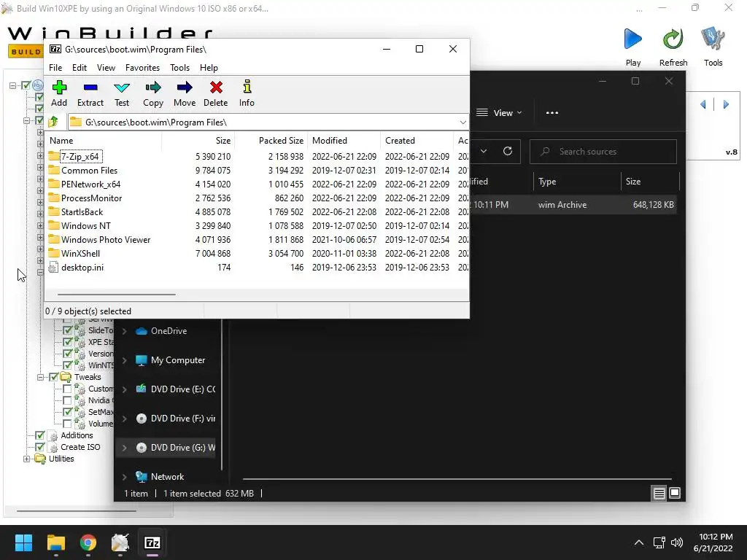The image size is (747, 560).
Task: Open the 7-Zip Tools menu
Action: [179, 68]
